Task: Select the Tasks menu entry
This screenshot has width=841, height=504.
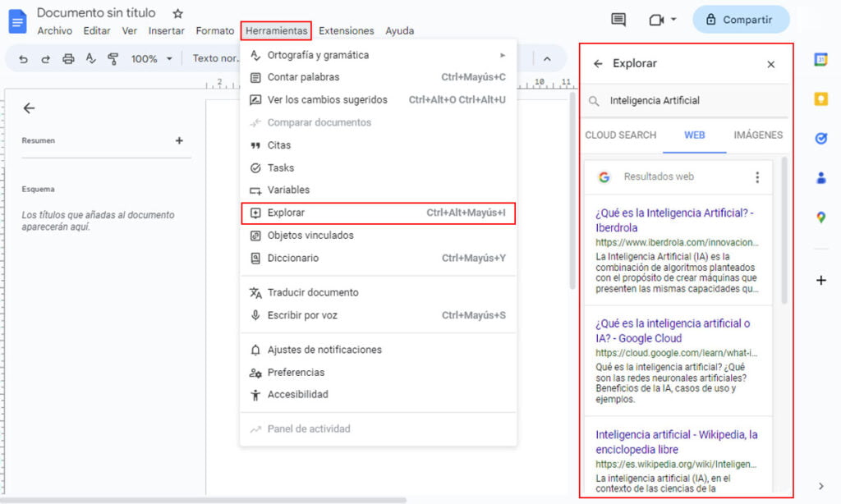Action: click(378, 167)
